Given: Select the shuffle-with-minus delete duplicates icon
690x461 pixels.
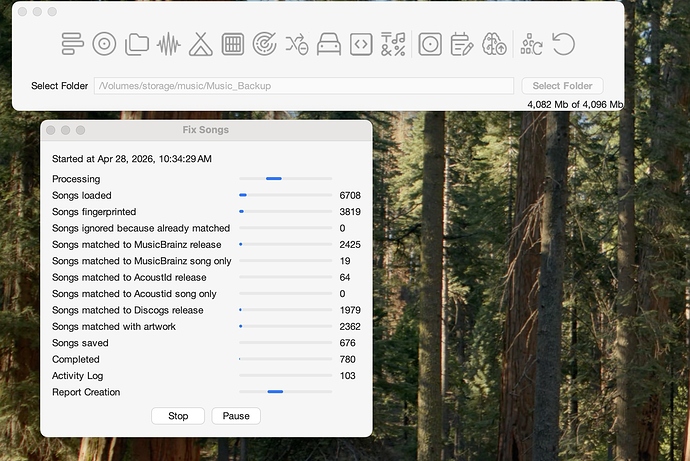Looking at the screenshot, I should point(297,44).
